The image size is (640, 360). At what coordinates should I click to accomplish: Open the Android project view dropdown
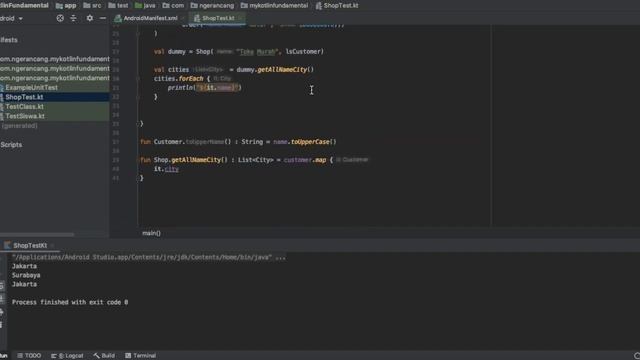(11, 18)
